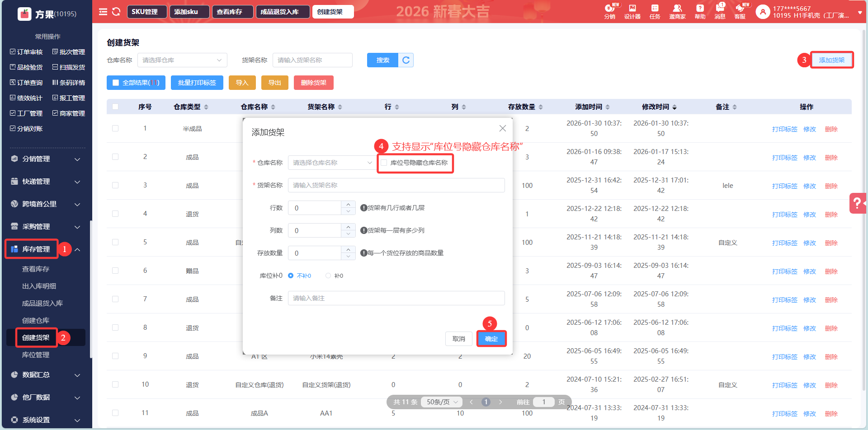Click the 货架名称 input in dialog
868x430 pixels.
click(396, 185)
